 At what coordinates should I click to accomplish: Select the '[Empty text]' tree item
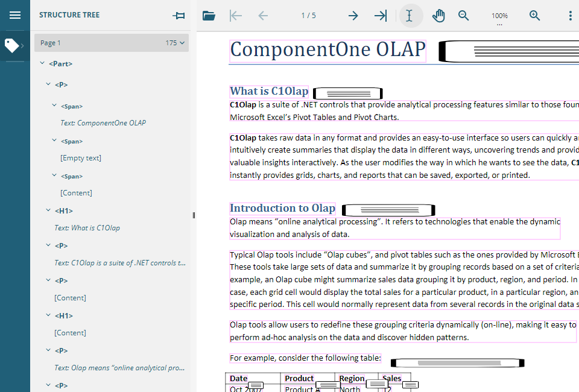81,158
